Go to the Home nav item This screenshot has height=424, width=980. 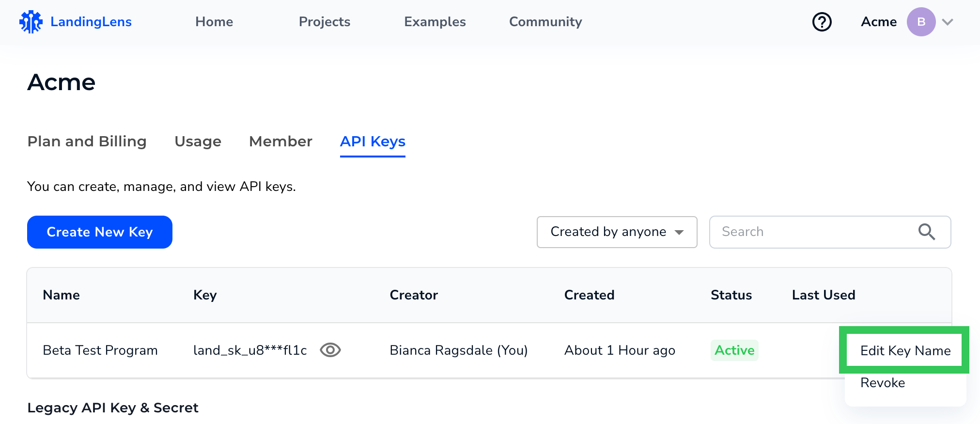[214, 22]
